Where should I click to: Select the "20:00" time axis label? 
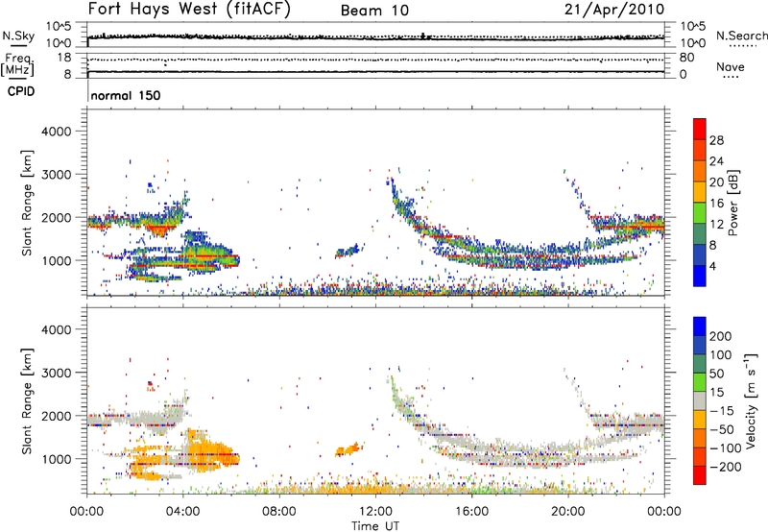(567, 512)
